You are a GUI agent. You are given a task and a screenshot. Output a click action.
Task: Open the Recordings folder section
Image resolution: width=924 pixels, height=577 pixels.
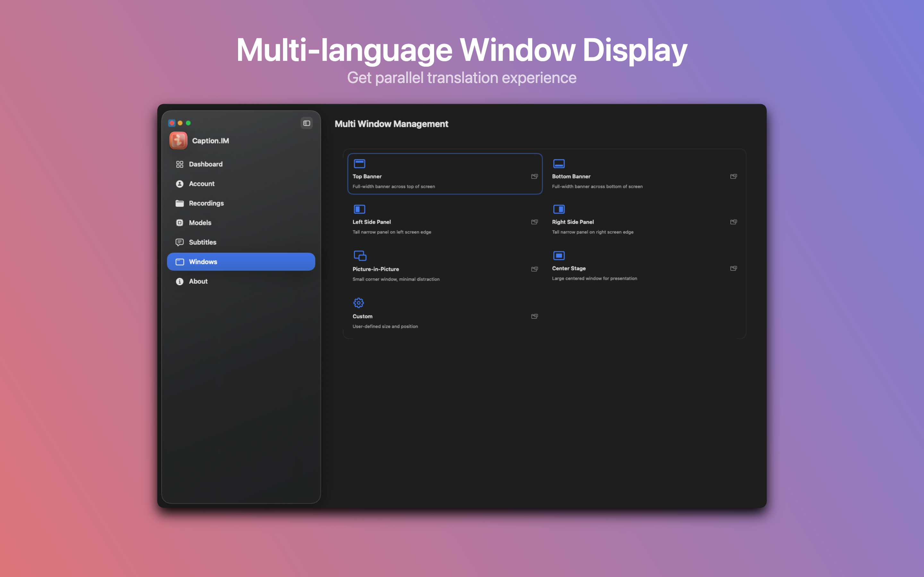click(x=206, y=203)
